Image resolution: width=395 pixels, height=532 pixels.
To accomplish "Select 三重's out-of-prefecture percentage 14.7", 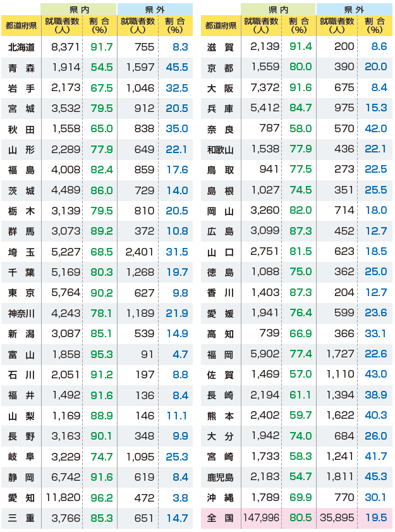I will pos(177,518).
